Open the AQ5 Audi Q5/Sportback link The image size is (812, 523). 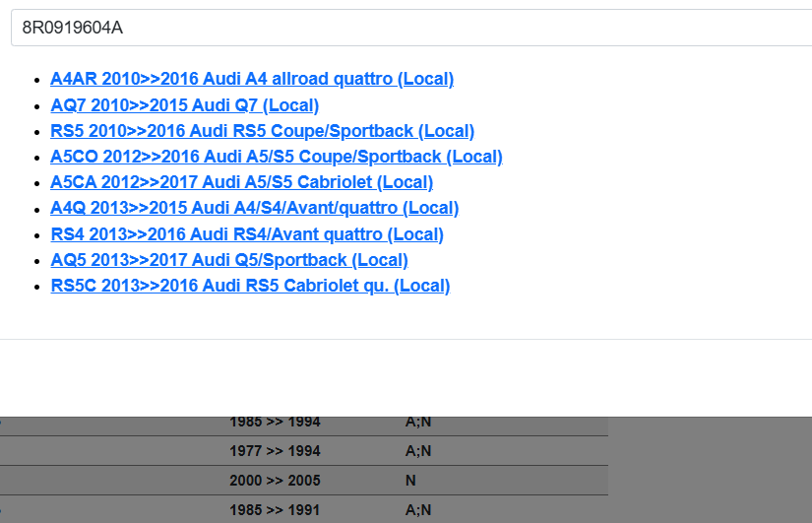coord(228,260)
